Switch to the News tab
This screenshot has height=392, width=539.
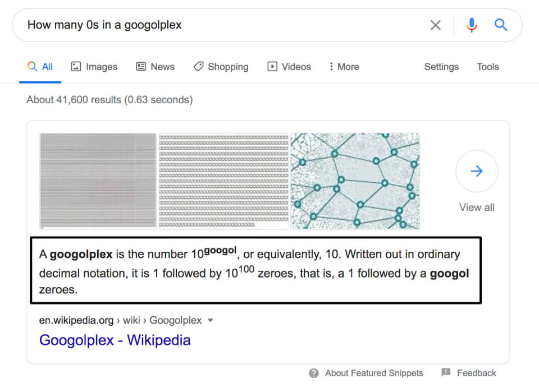[x=156, y=67]
